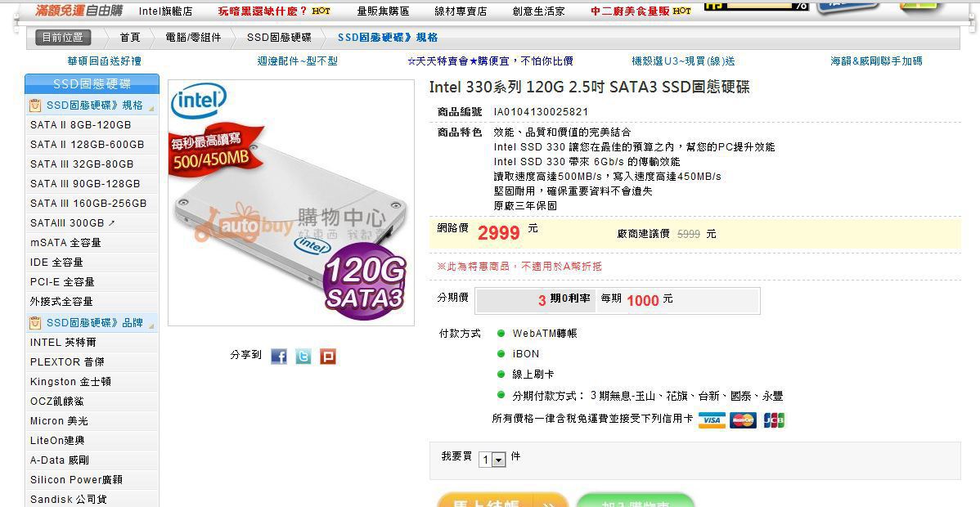
Task: Click the notepad icon beside SSD固態硬碟》品牌
Action: (x=36, y=322)
